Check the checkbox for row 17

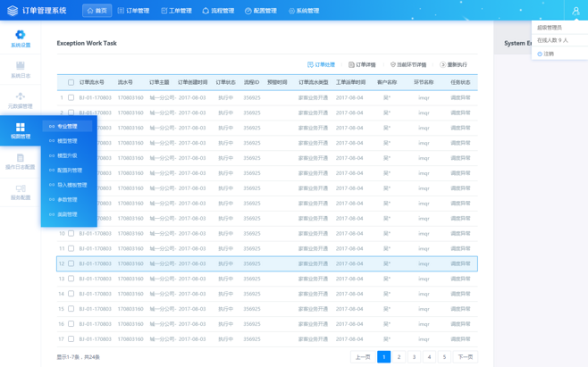click(x=71, y=339)
